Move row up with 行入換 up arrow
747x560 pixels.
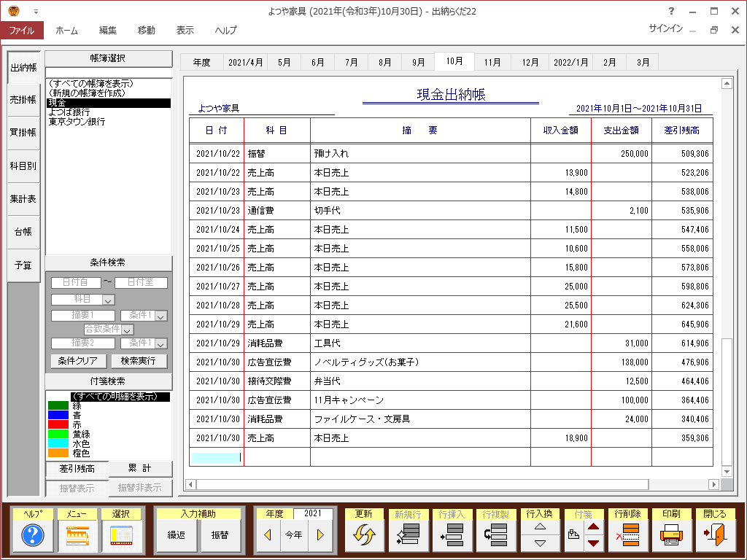click(540, 526)
